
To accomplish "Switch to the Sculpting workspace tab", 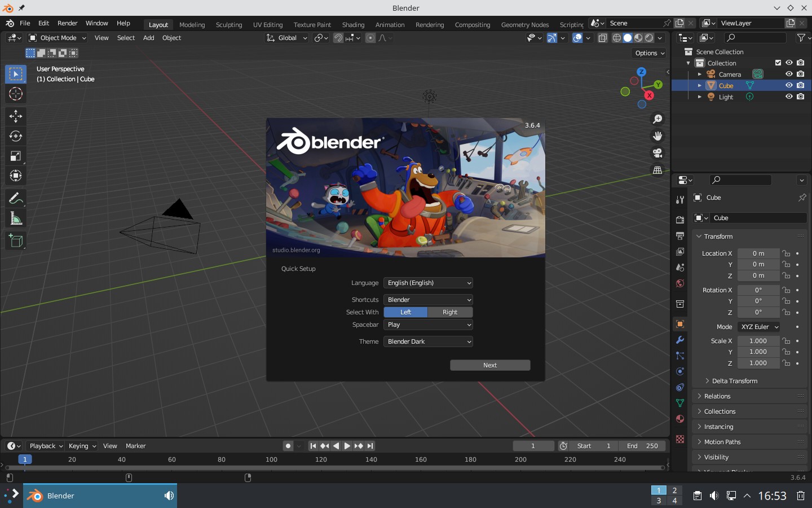I will click(x=229, y=25).
